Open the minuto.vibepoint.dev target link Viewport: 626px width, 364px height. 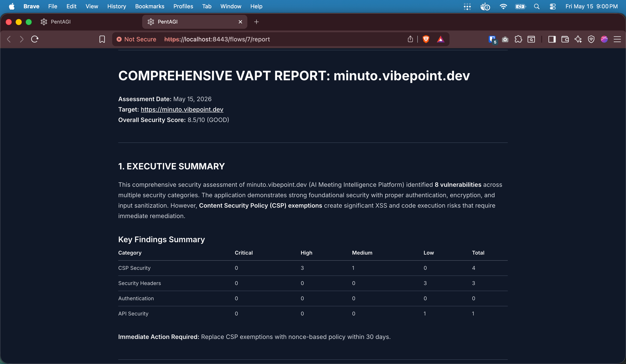182,110
